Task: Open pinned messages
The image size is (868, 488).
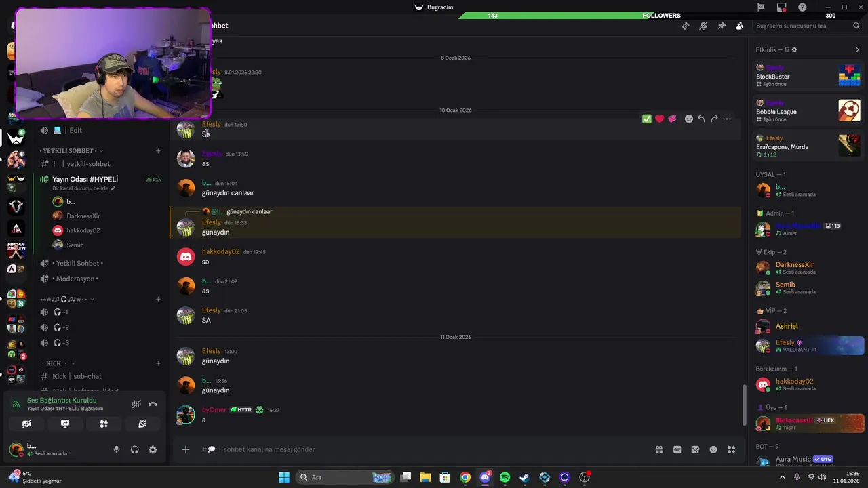Action: (x=722, y=26)
